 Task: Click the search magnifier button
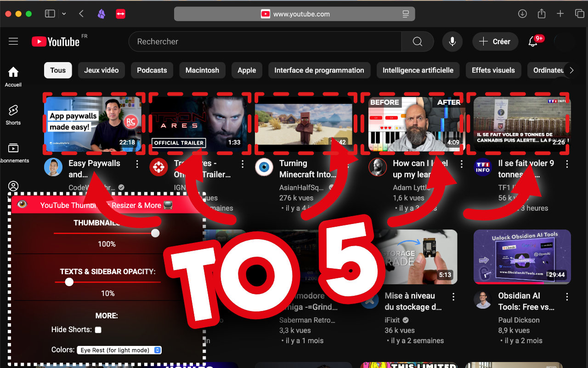pyautogui.click(x=418, y=41)
